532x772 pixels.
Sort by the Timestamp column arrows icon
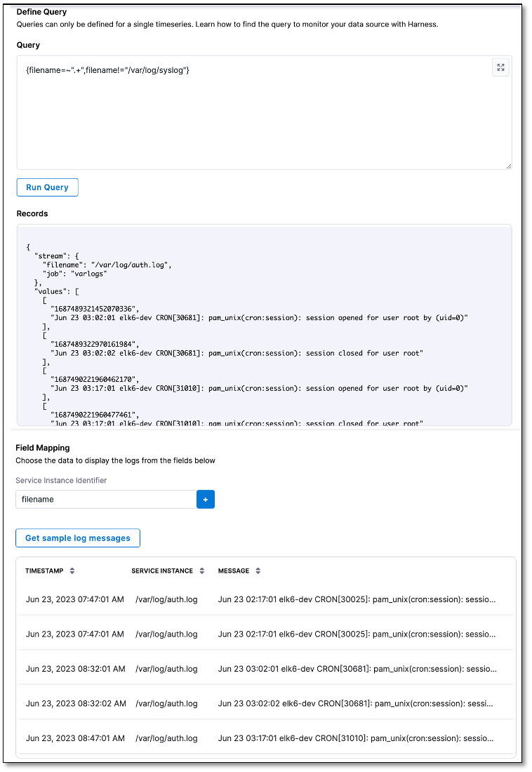pyautogui.click(x=72, y=571)
